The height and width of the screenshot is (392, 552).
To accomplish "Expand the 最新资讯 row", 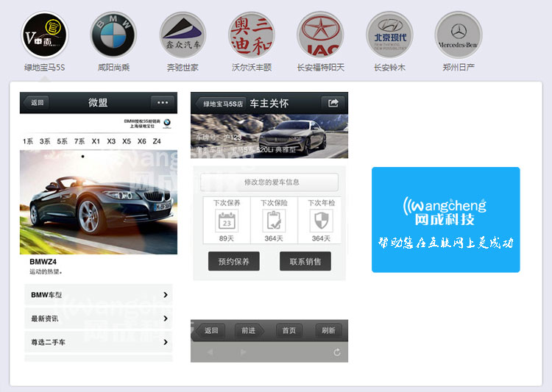I will click(98, 318).
